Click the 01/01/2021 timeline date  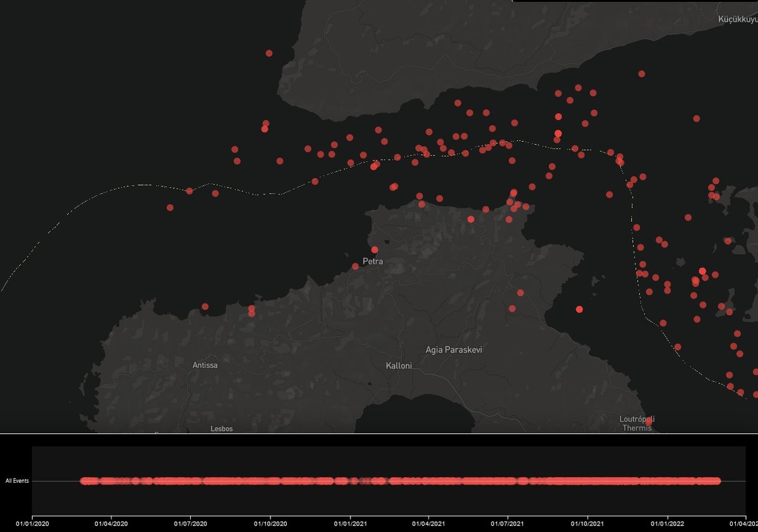click(x=350, y=524)
